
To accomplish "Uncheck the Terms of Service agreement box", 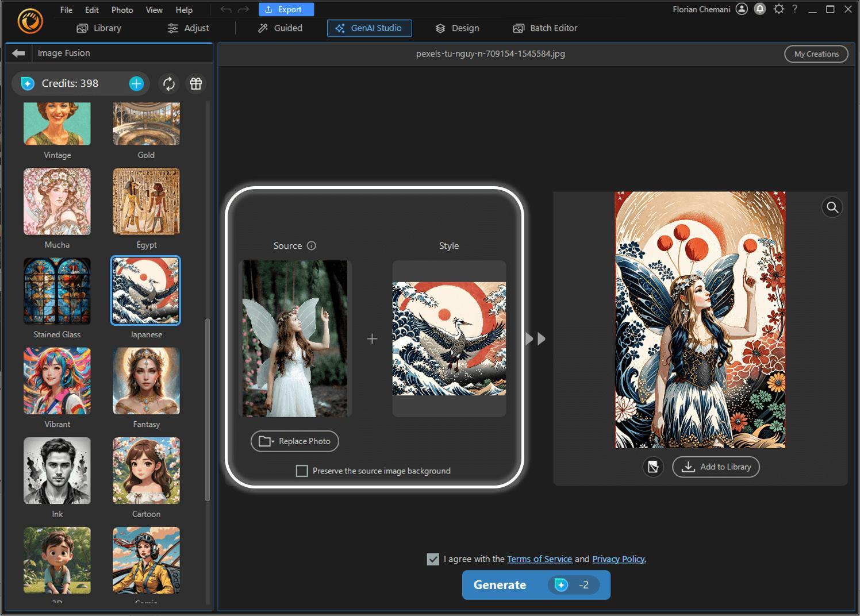I will coord(432,559).
